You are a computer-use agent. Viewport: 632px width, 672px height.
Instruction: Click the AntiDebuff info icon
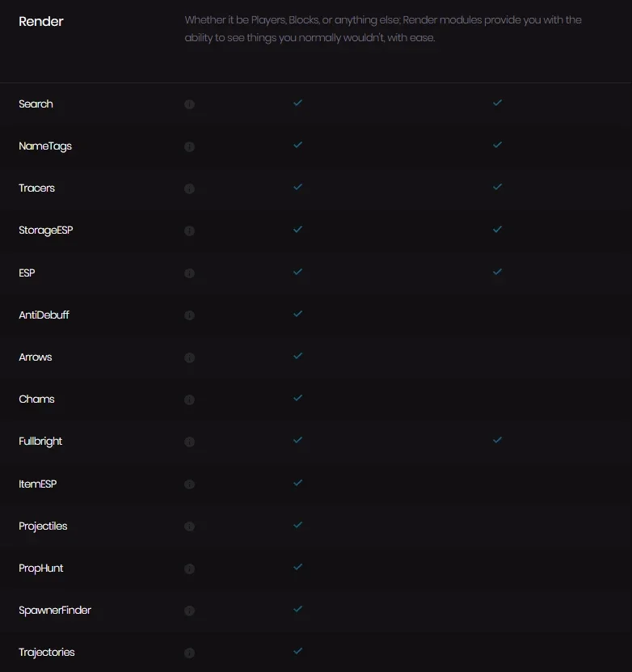pos(189,315)
